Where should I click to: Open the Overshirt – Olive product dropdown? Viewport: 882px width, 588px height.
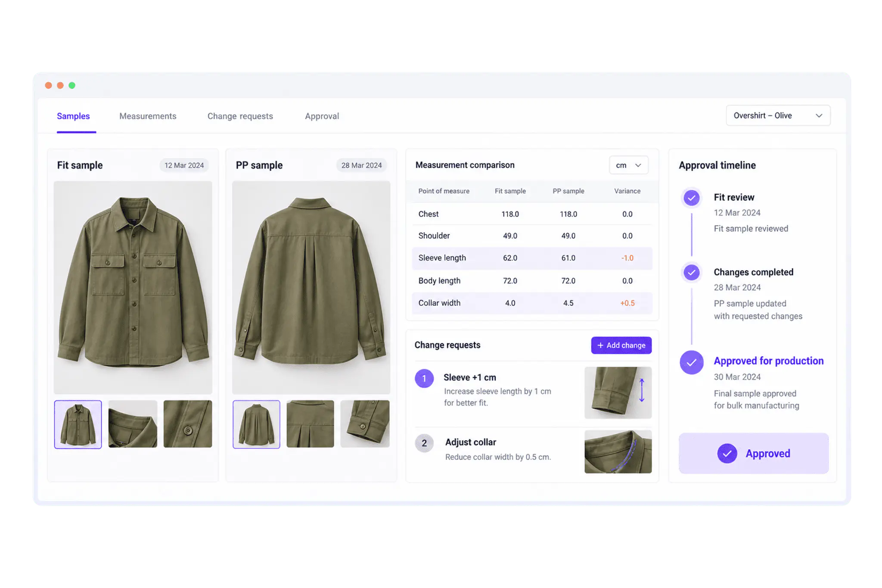[x=778, y=115]
